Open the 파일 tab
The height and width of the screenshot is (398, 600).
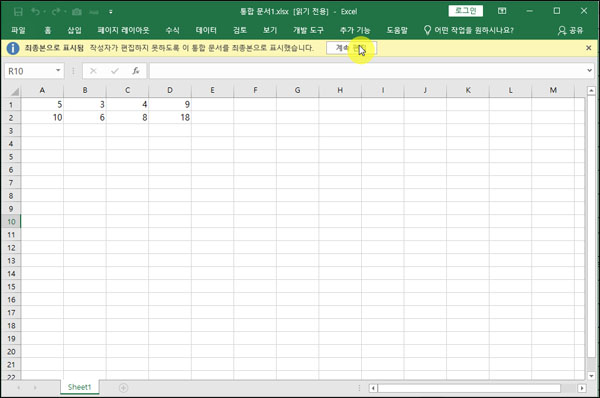pyautogui.click(x=18, y=30)
